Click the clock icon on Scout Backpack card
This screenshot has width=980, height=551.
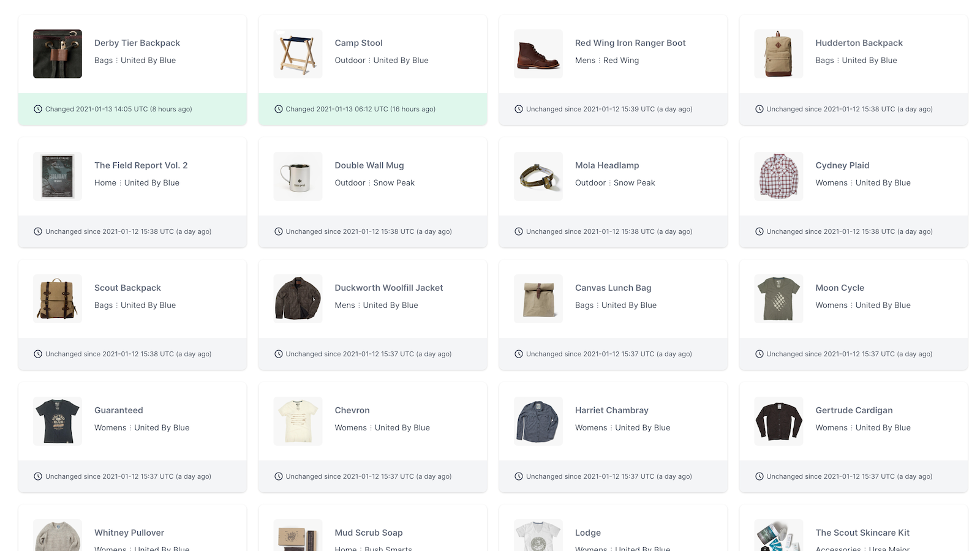[38, 354]
